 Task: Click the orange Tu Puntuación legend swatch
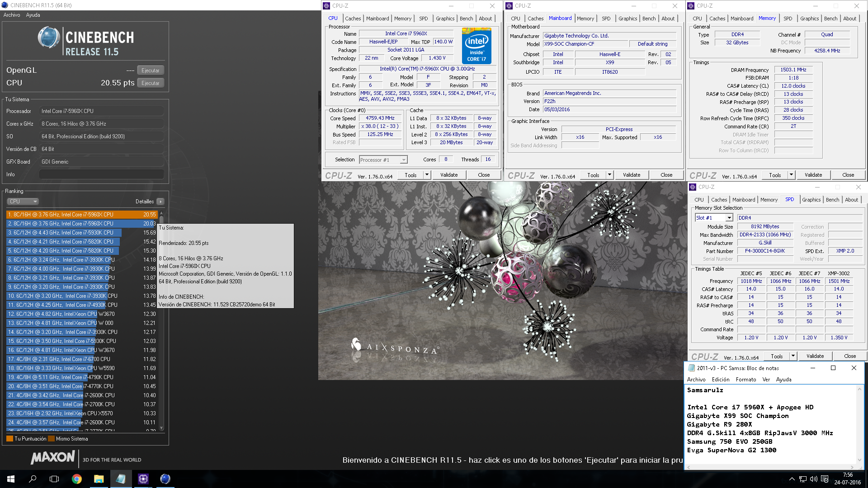coord(9,439)
